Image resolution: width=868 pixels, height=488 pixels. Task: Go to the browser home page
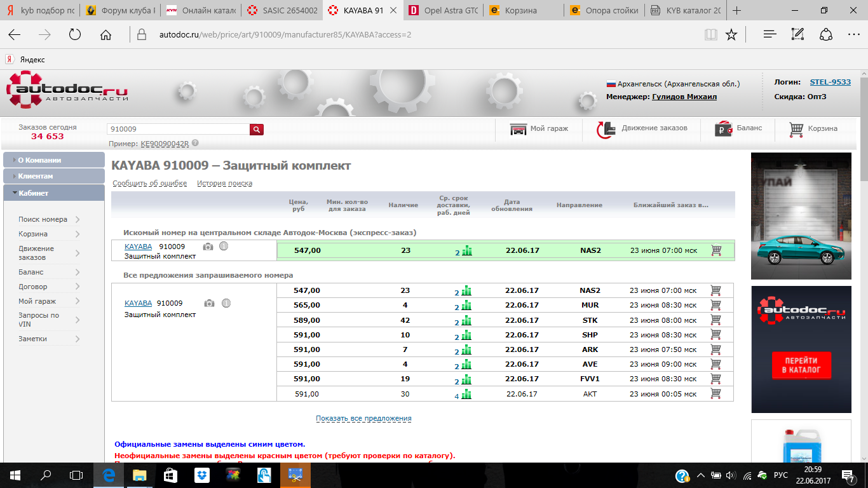[x=105, y=34]
